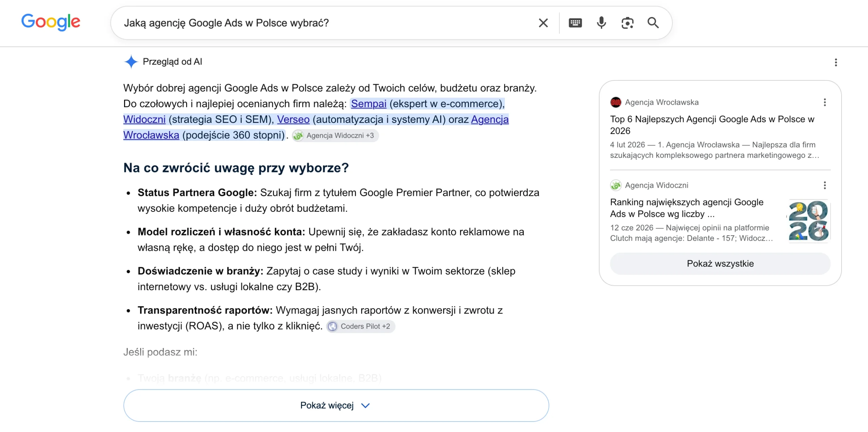Image resolution: width=868 pixels, height=432 pixels.
Task: Open options menu for Agencja Wrocławska card
Action: (825, 102)
